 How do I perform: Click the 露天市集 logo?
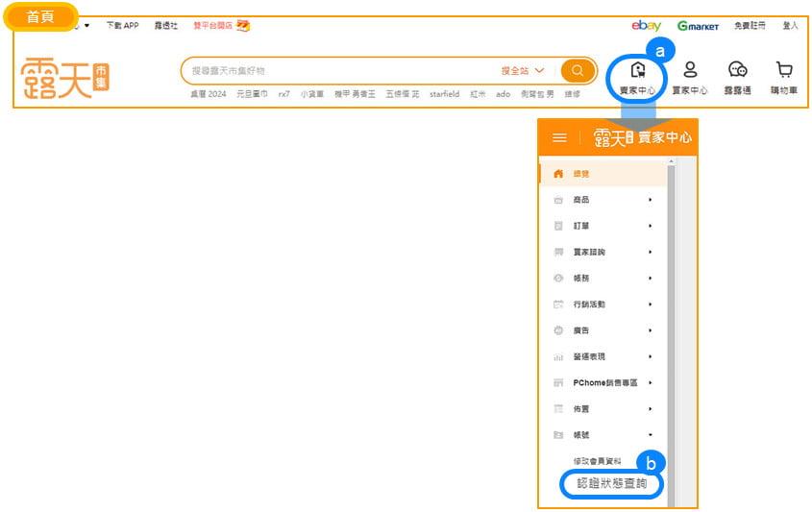point(66,75)
